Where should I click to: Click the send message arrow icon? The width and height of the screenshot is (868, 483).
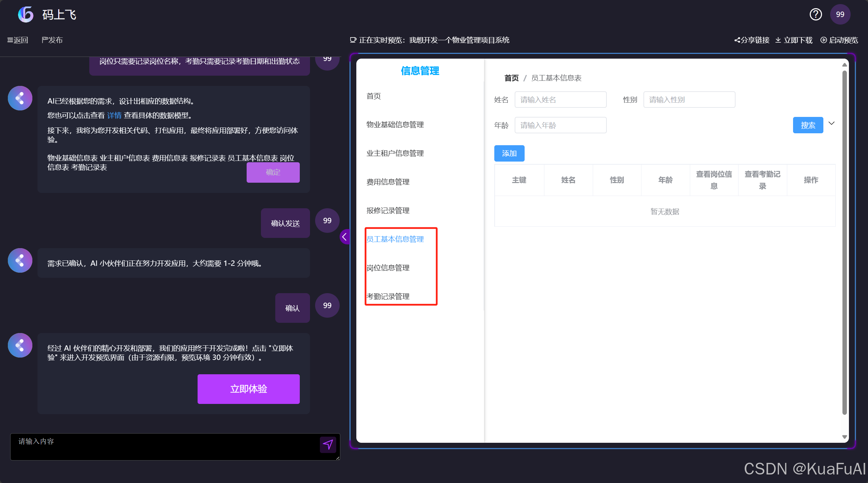click(x=328, y=444)
